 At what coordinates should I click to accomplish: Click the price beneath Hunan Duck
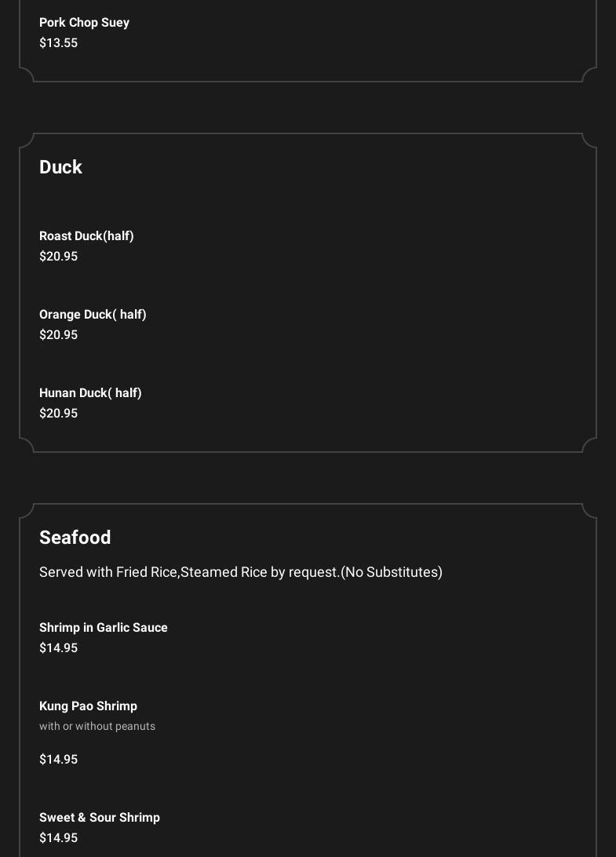coord(58,414)
